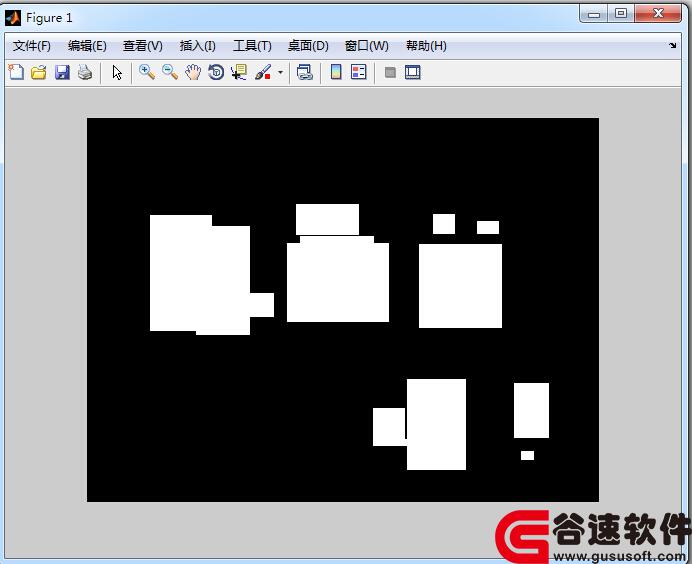This screenshot has height=564, width=692.
Task: Minimize the Figure 1 window
Action: [594, 14]
